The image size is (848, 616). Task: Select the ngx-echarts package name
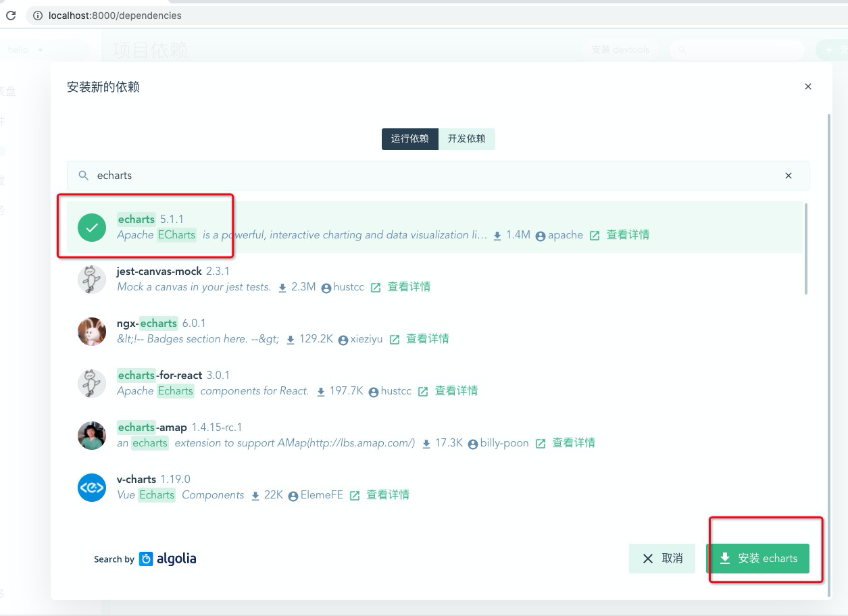[147, 323]
